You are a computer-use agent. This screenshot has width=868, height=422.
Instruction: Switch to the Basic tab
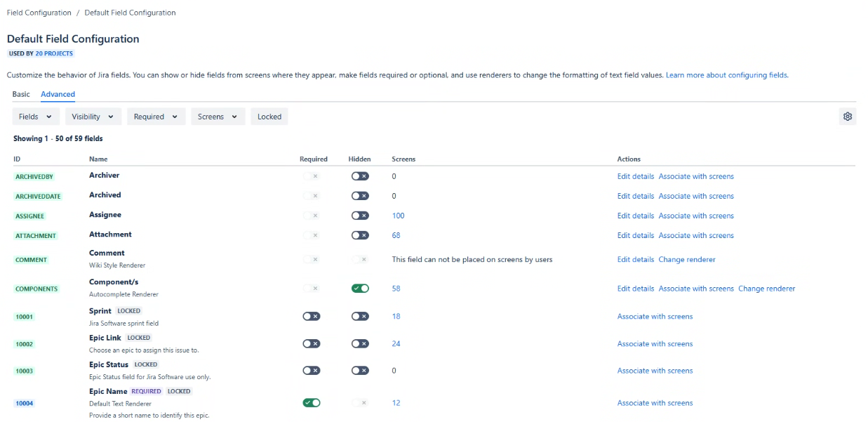coord(21,94)
